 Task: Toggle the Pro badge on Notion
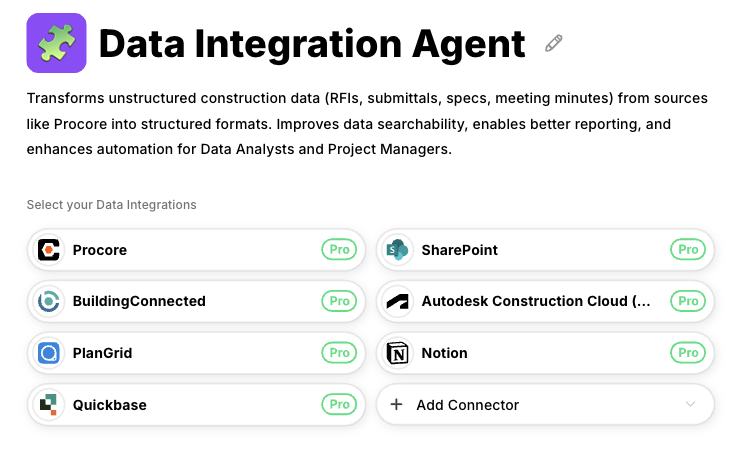coord(688,353)
